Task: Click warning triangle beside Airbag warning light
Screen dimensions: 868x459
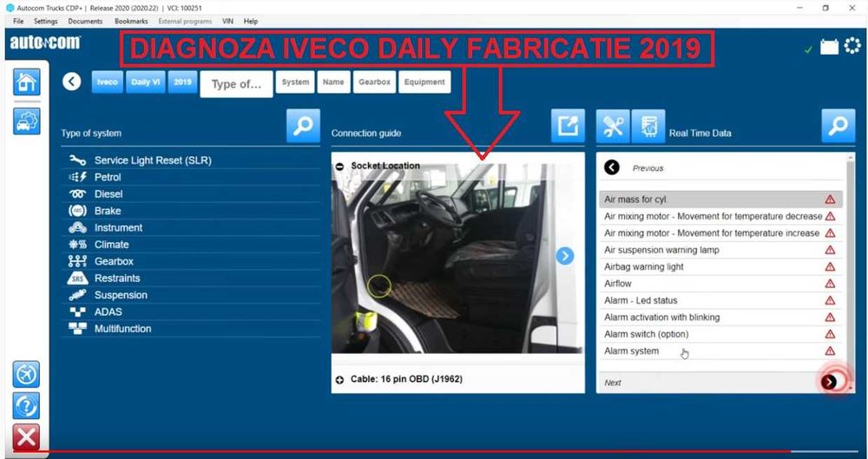Action: 830,267
